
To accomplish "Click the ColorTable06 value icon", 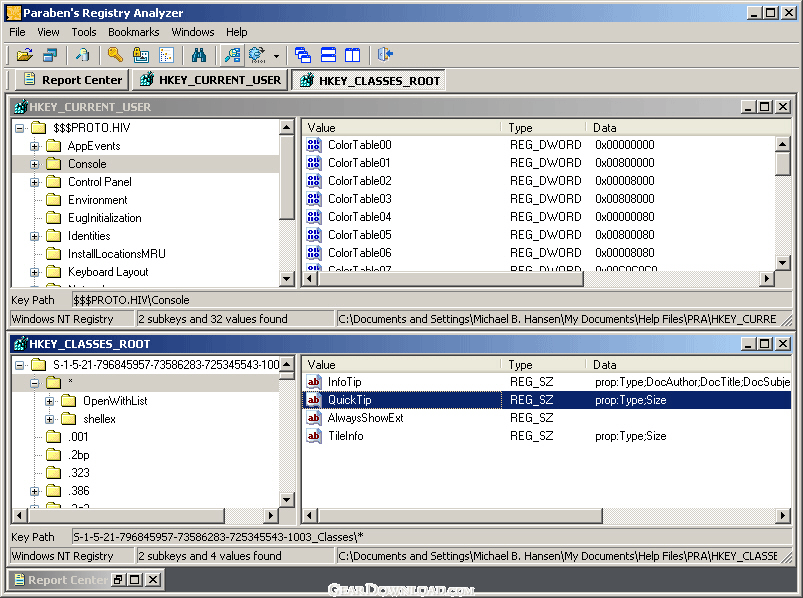I will coord(314,253).
